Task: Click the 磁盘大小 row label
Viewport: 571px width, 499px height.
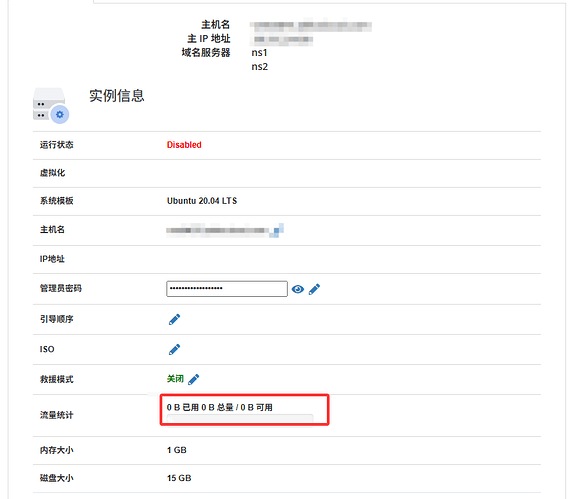Action: coord(56,478)
